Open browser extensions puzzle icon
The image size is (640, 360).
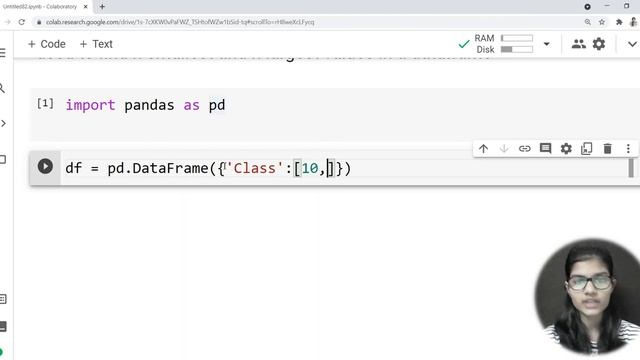click(619, 22)
